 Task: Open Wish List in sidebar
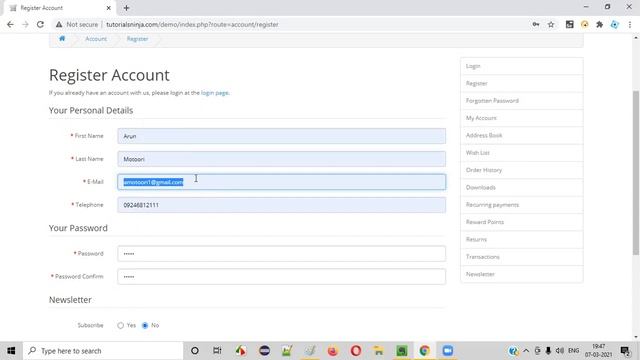[x=522, y=153]
